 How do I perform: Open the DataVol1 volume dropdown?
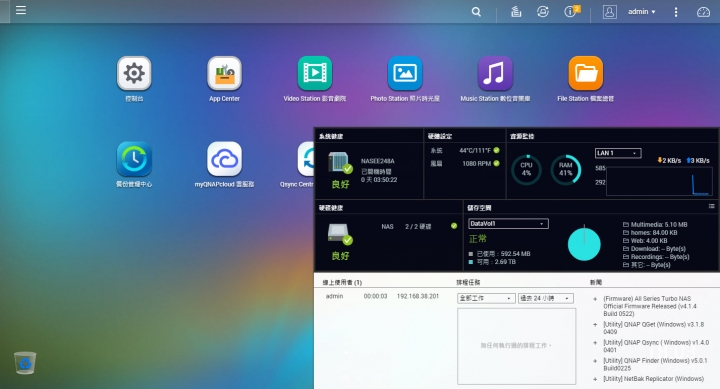(508, 224)
